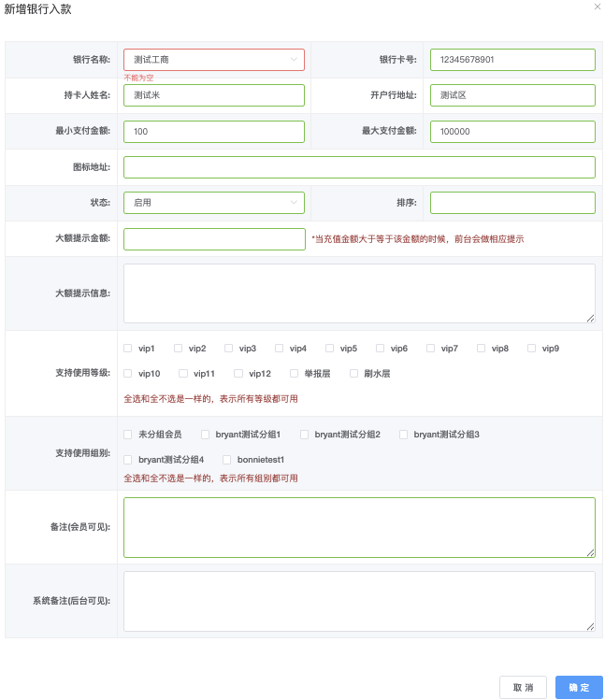Tick the vip5 checkbox
The height and width of the screenshot is (700, 605).
pos(329,349)
